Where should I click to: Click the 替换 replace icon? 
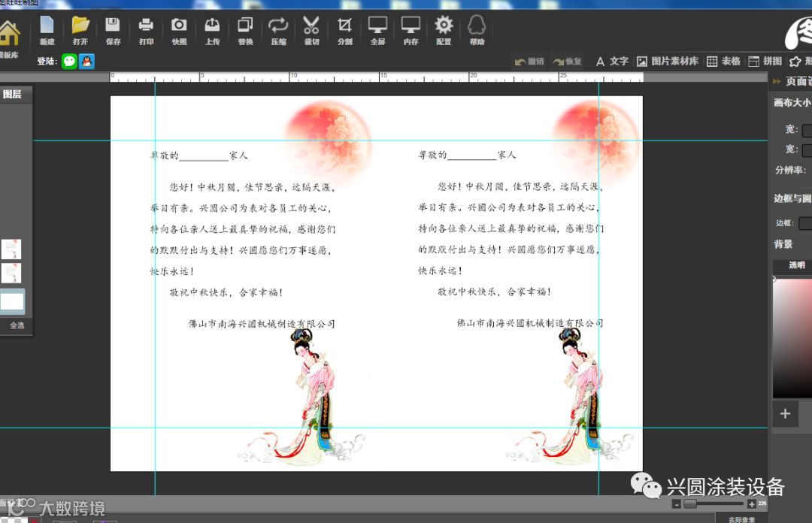[245, 31]
